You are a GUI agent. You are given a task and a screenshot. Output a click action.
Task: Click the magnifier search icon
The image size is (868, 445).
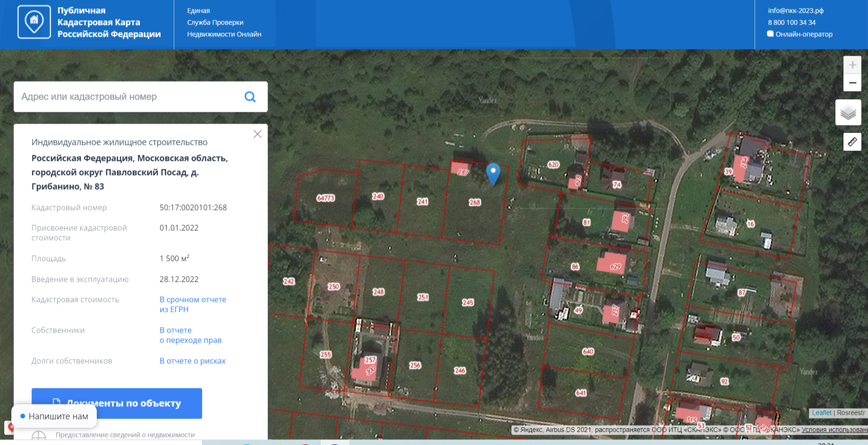[250, 97]
